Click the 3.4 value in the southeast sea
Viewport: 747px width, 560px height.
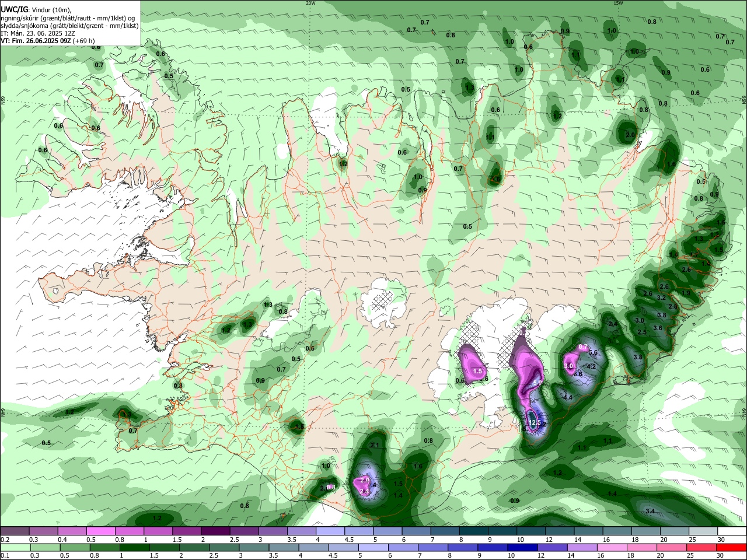pyautogui.click(x=651, y=511)
